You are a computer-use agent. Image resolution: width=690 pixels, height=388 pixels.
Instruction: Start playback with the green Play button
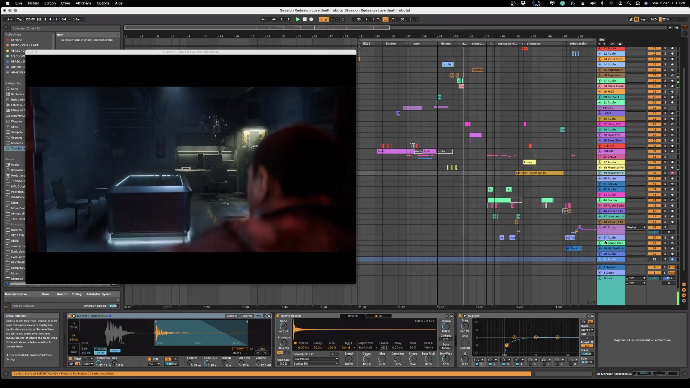coord(298,19)
